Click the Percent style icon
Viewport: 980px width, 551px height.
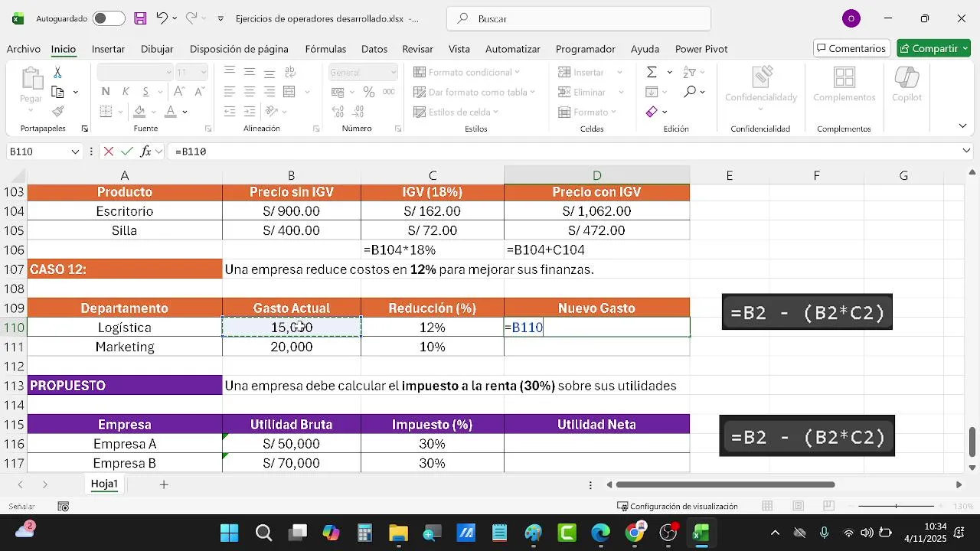[x=369, y=92]
